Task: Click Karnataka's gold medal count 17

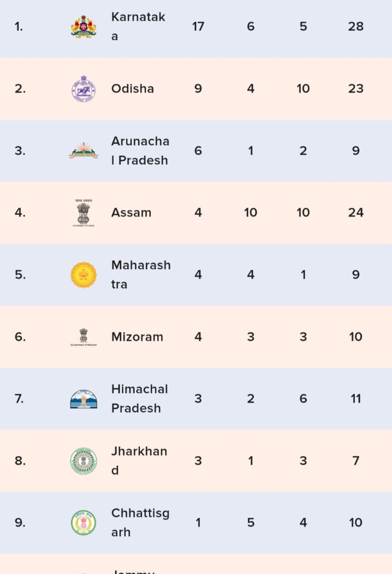Action: [x=198, y=27]
